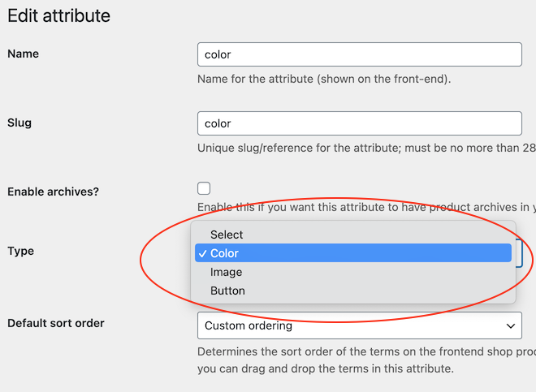Open the Default sort order dropdown
The image size is (536, 392).
[357, 326]
